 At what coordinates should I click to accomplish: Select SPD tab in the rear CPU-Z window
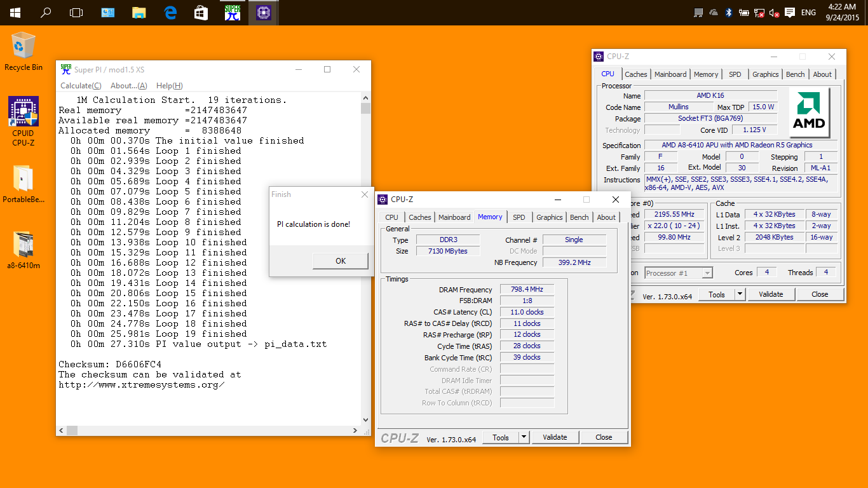(735, 74)
